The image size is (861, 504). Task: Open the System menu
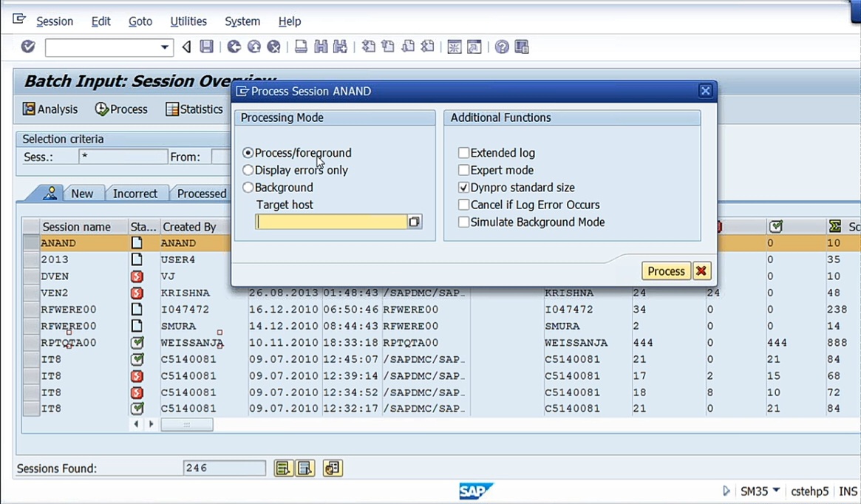coord(242,21)
